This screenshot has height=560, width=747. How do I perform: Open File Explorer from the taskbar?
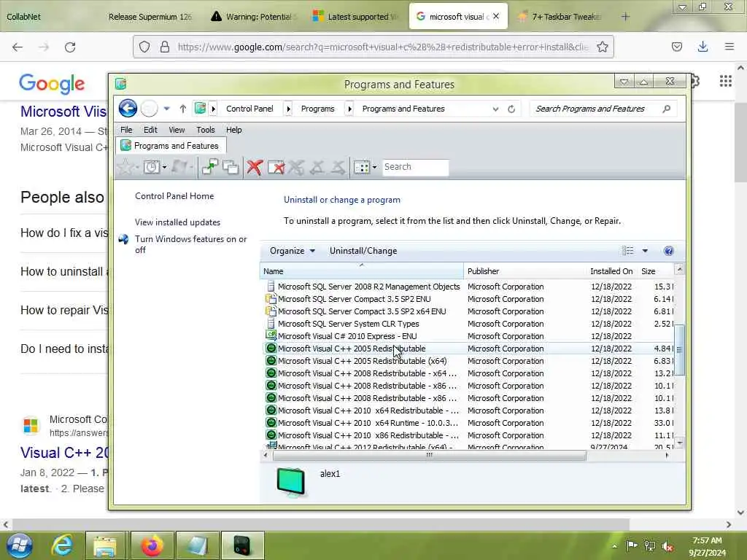[104, 545]
